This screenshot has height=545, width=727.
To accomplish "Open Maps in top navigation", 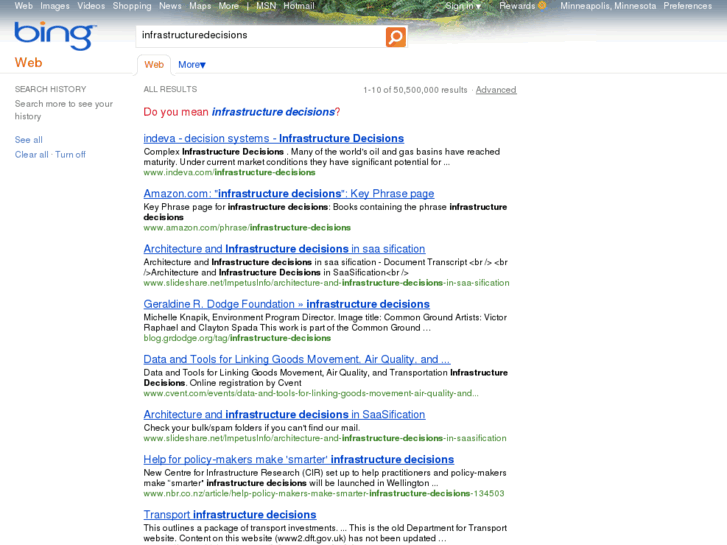I will pyautogui.click(x=200, y=6).
